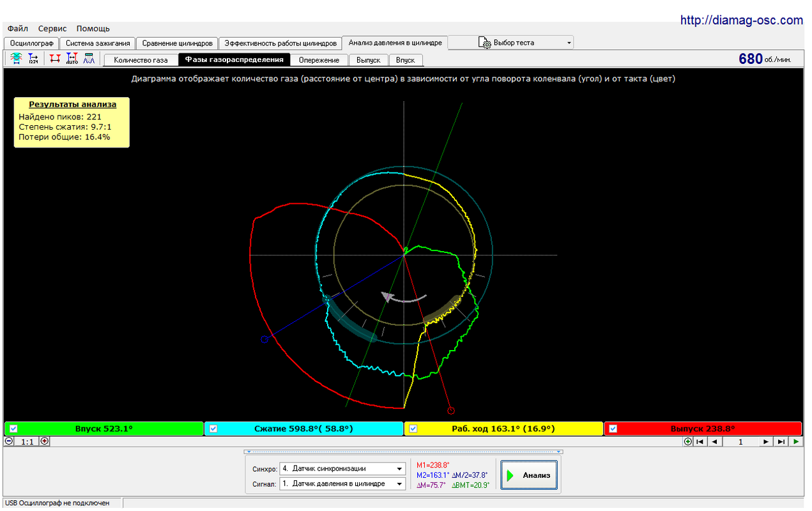Viewport: 812px width, 511px height.
Task: Open the Помощь menu
Action: [93, 29]
